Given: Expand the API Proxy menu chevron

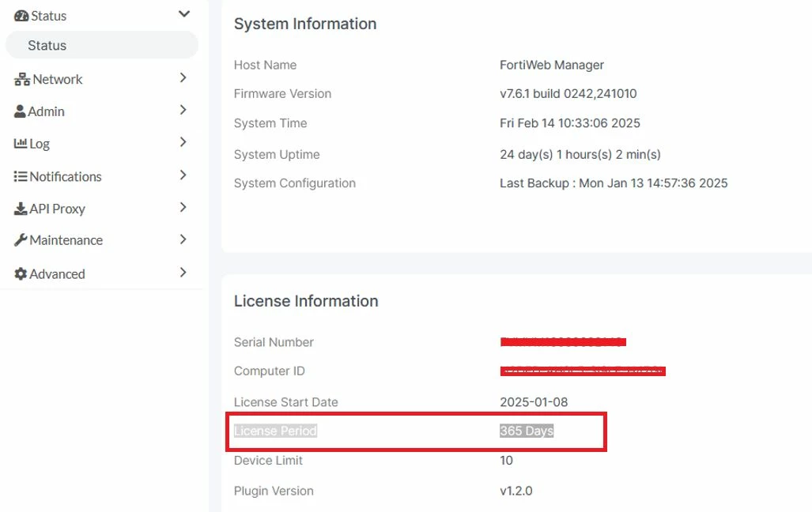Looking at the screenshot, I should pos(183,207).
